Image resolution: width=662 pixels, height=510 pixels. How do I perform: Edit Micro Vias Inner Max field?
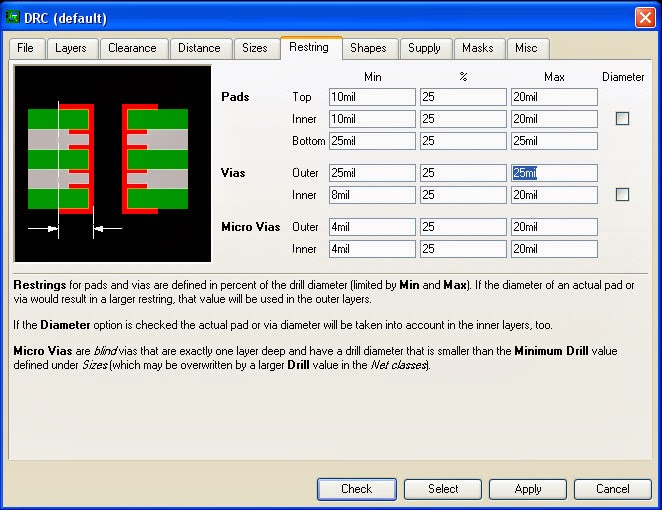554,249
